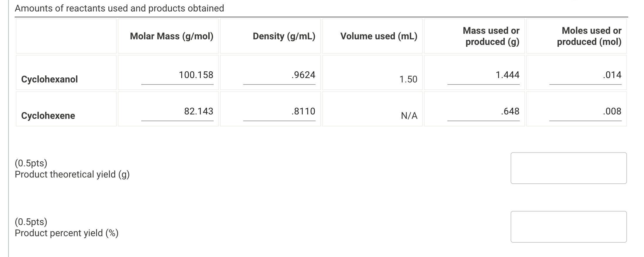Click the Product theoretical yield answer box

point(568,168)
